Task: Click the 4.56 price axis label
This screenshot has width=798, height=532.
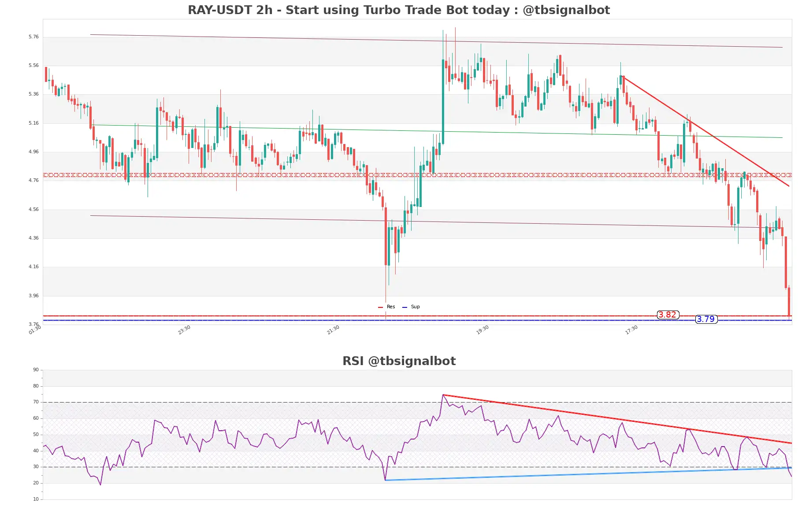Action: [x=33, y=209]
